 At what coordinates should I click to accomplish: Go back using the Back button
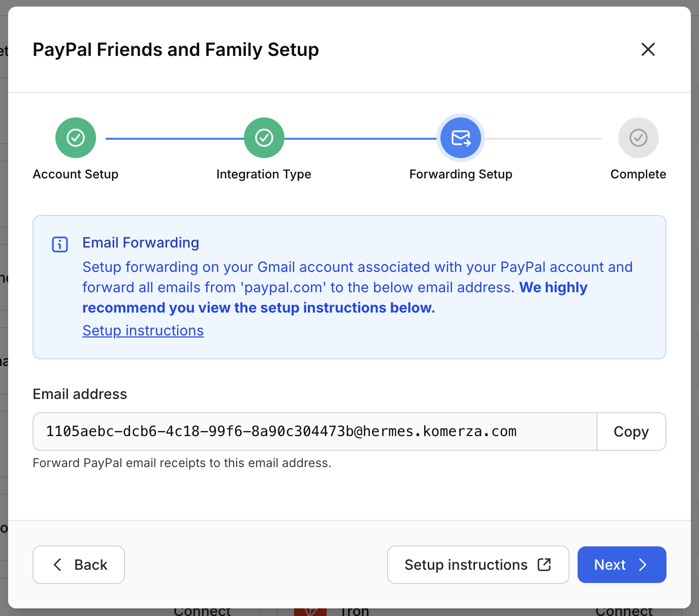(78, 565)
